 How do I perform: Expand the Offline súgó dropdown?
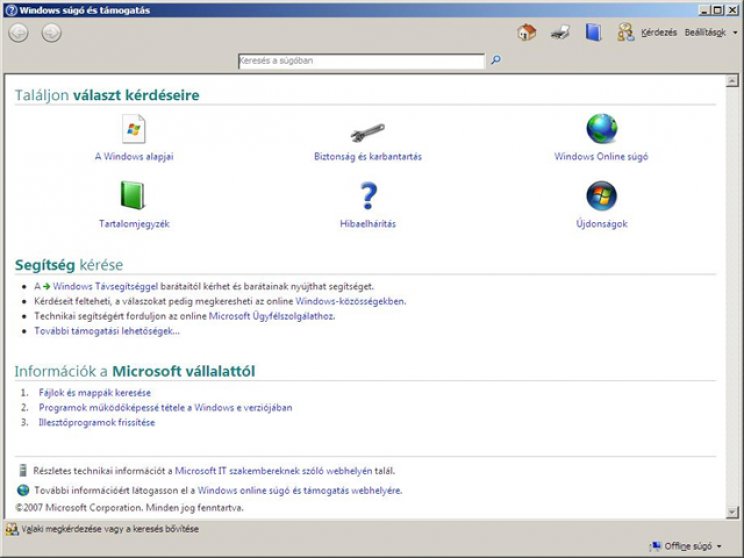(719, 547)
